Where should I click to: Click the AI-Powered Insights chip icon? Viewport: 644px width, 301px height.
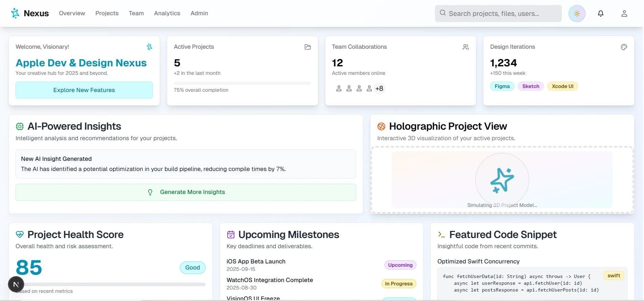point(20,126)
